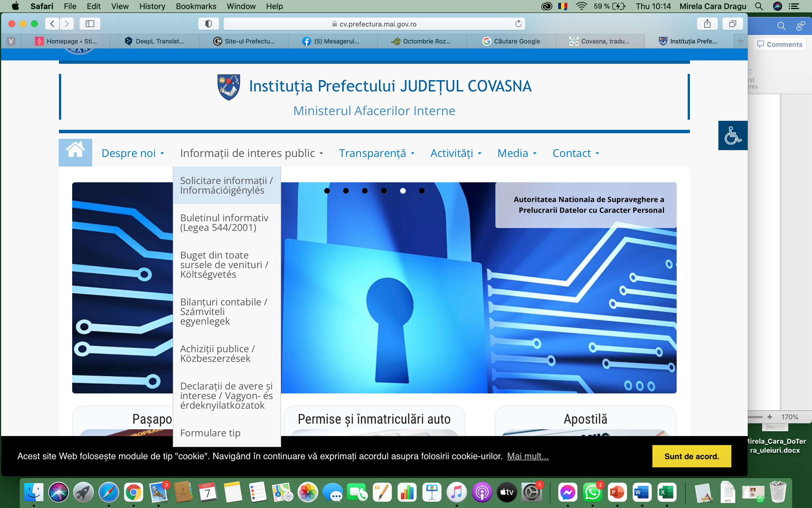Expand the Contact dropdown
The image size is (812, 508).
[x=575, y=153]
